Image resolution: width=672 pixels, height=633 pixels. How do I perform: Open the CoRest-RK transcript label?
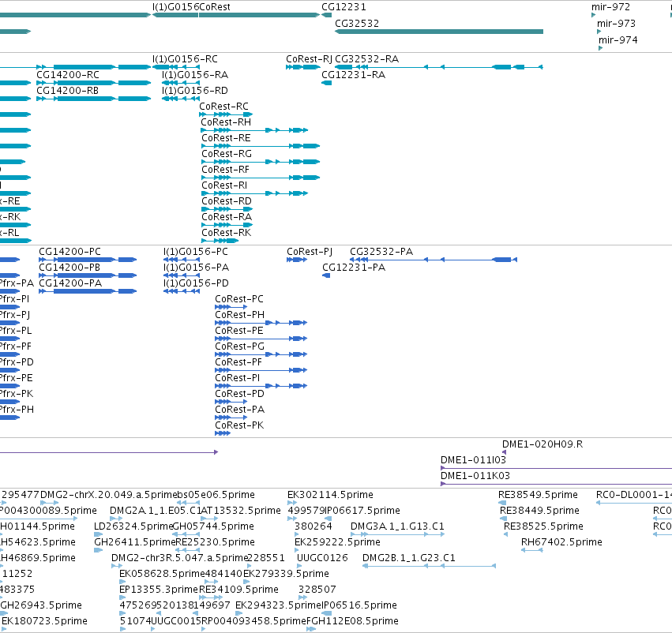227,233
